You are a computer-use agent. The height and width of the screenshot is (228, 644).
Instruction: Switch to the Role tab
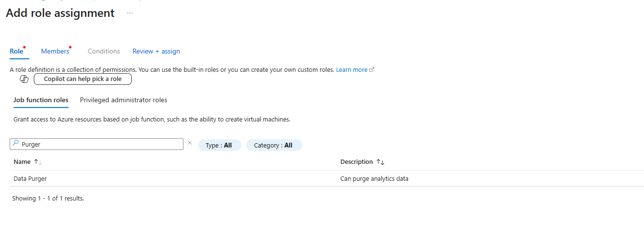(x=16, y=51)
